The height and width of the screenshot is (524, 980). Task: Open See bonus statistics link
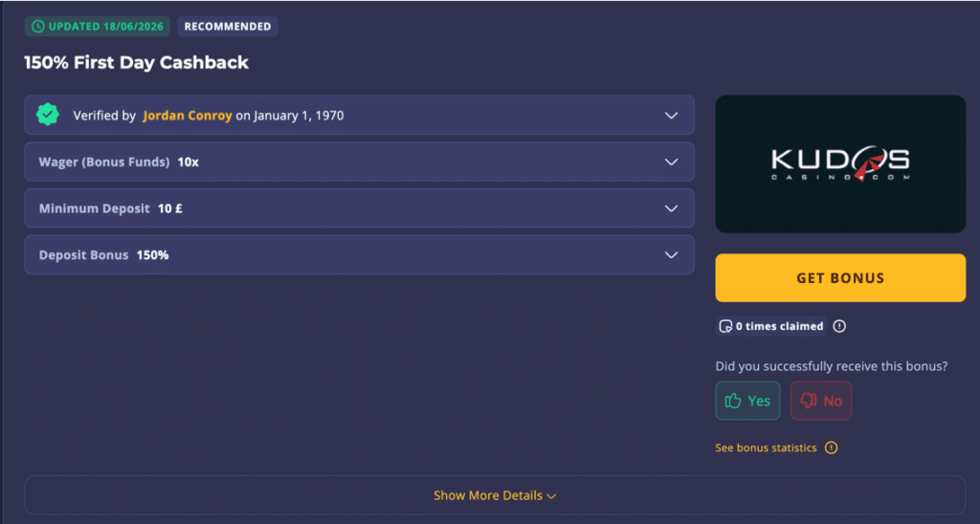point(766,448)
